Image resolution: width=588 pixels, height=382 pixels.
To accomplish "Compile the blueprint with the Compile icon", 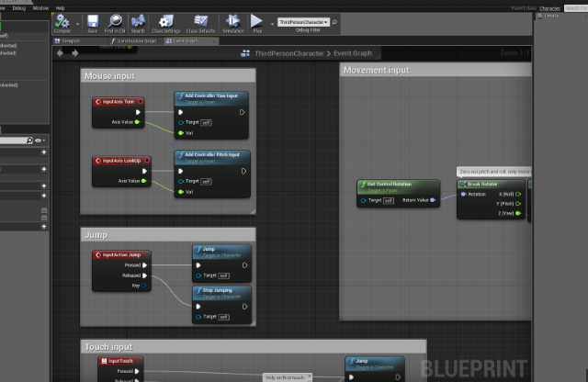I will [x=62, y=24].
